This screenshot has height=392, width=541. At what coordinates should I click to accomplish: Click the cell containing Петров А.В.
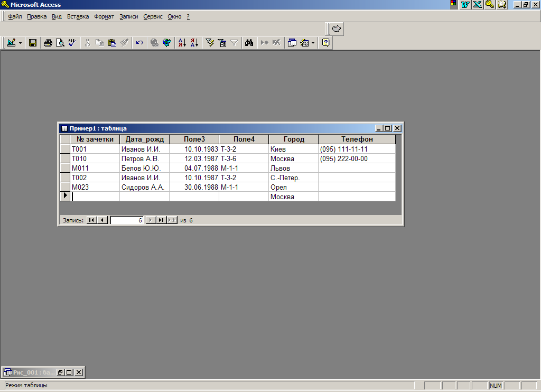pos(145,158)
